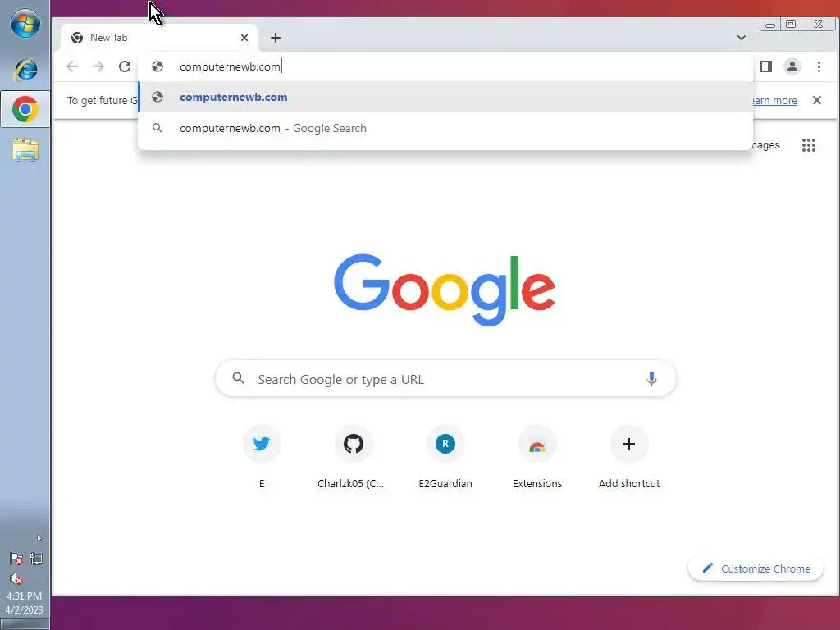Click the globe icon in the address bar
The width and height of the screenshot is (840, 630).
(x=157, y=66)
